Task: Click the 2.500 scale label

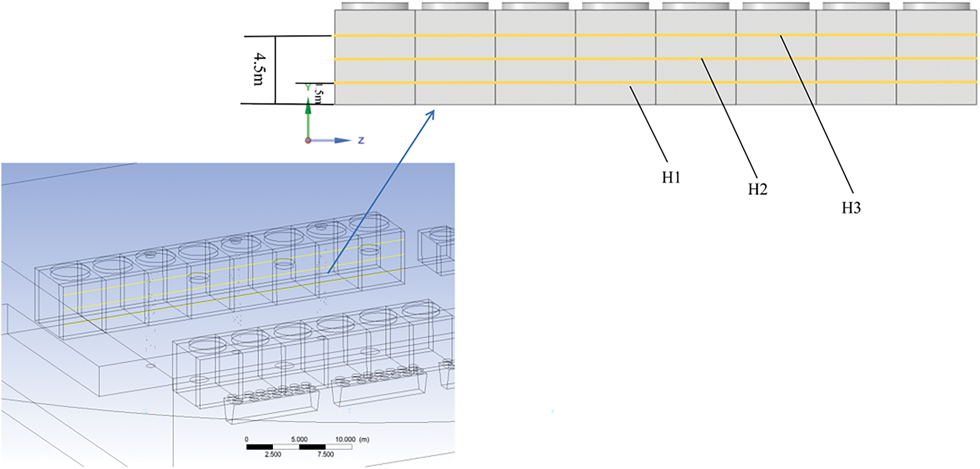Action: point(273,455)
